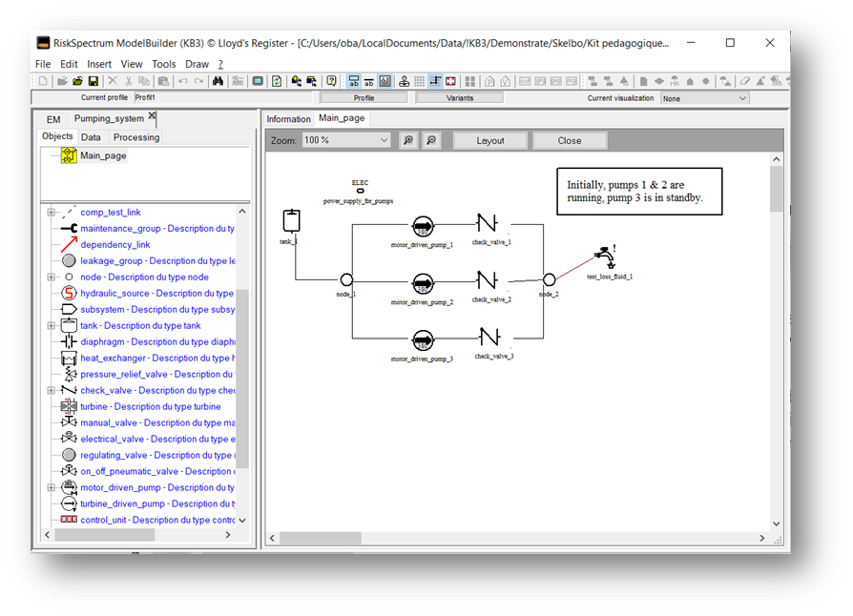
Task: Select Main_page in the objects tree
Action: tap(103, 155)
